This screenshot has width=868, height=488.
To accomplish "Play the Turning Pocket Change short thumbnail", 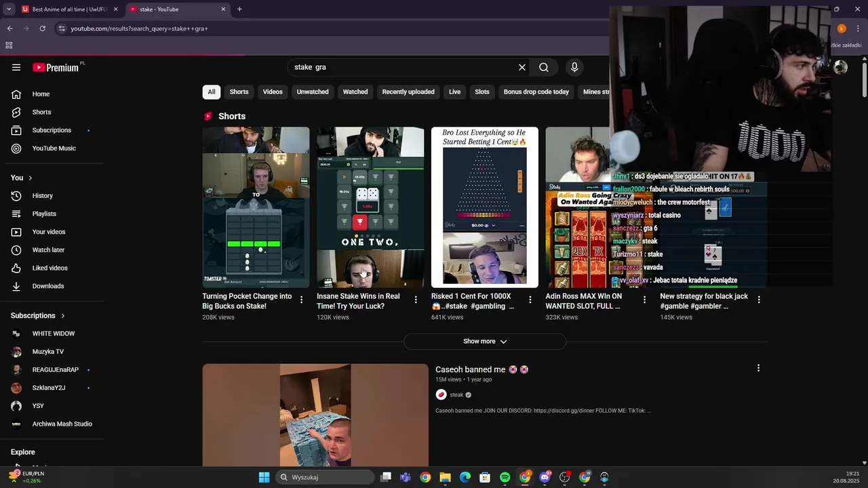I will [256, 207].
